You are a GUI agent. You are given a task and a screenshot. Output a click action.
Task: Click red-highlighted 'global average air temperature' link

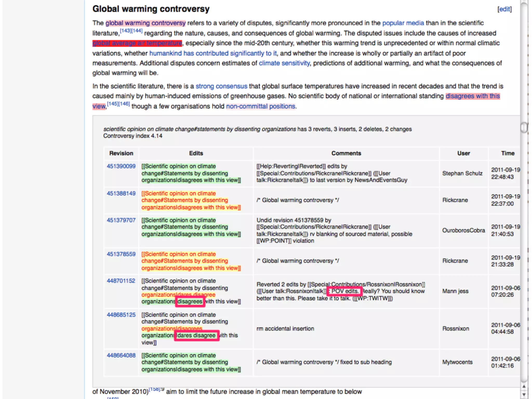coord(137,43)
